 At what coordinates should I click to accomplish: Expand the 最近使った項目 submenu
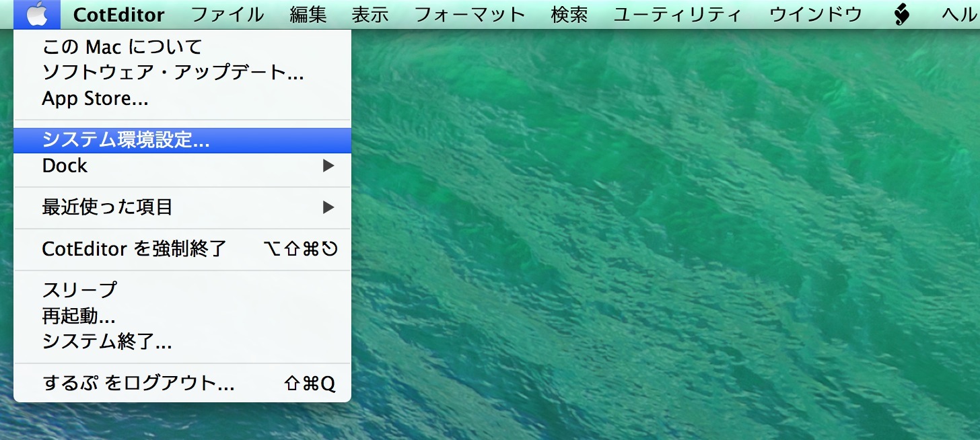click(x=182, y=207)
